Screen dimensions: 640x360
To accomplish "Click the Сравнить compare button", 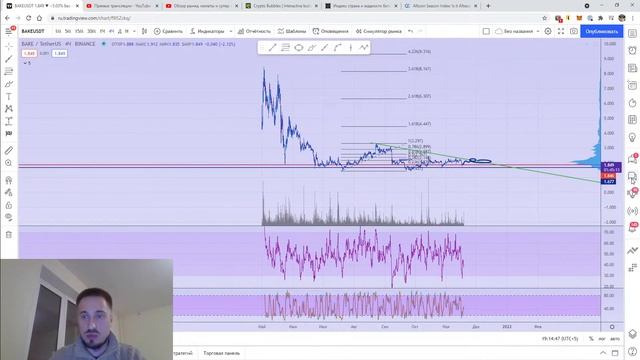I will (x=168, y=31).
